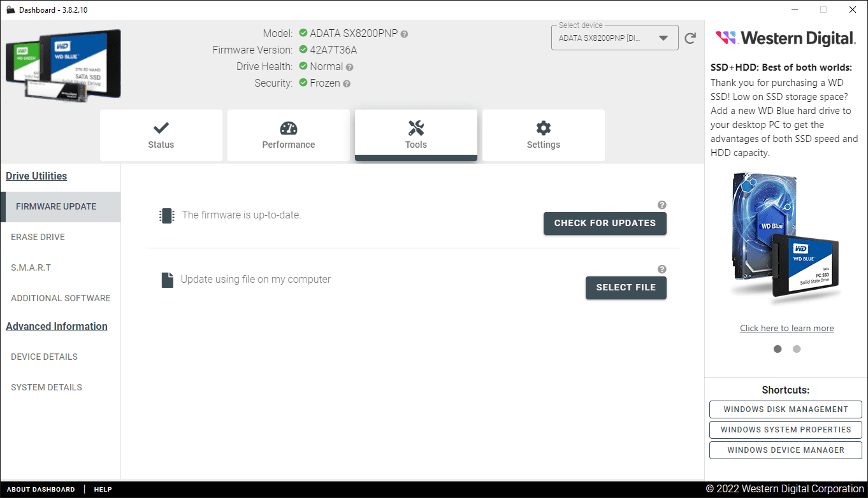The width and height of the screenshot is (868, 498).
Task: Select the second carousel dot
Action: coord(797,349)
